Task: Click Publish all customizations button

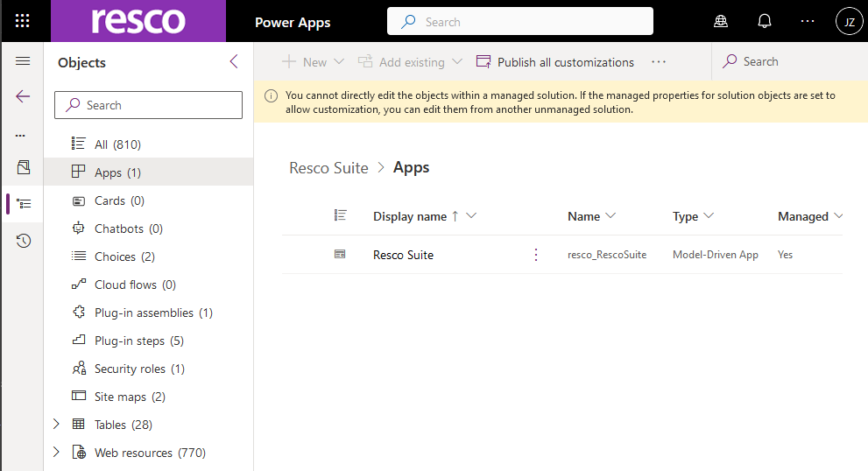Action: [x=555, y=62]
